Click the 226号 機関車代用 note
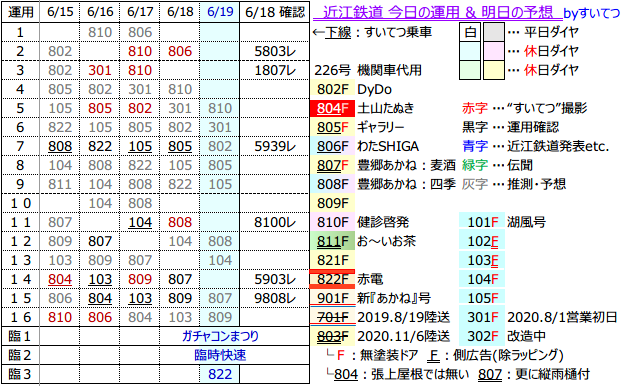The width and height of the screenshot is (629, 386). point(368,70)
